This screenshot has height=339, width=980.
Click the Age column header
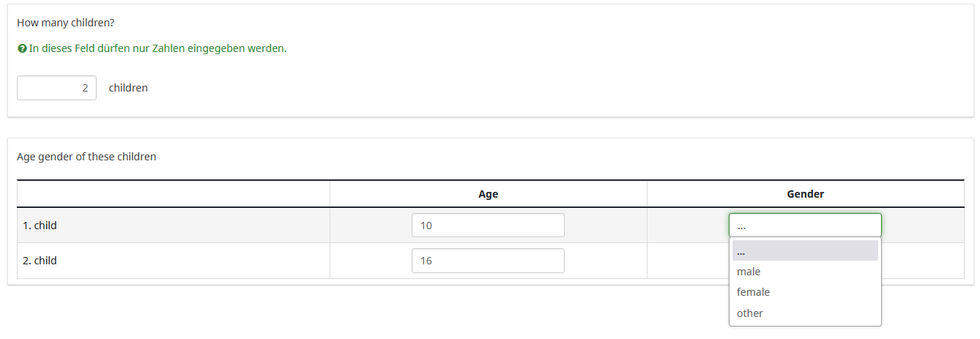point(488,194)
